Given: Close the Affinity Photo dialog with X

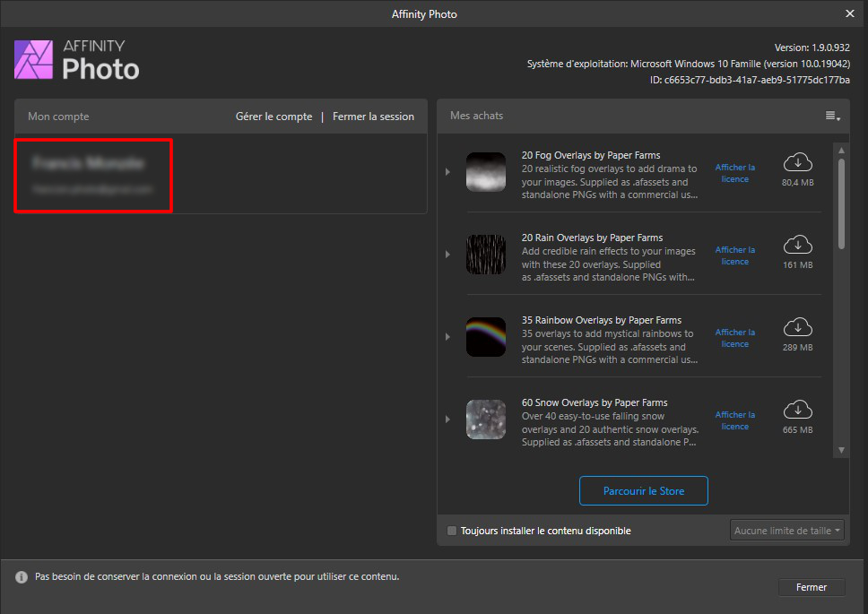Looking at the screenshot, I should pyautogui.click(x=850, y=13).
